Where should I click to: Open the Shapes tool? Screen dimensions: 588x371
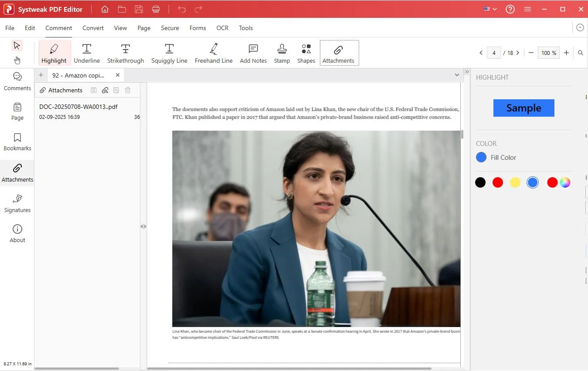tap(306, 53)
